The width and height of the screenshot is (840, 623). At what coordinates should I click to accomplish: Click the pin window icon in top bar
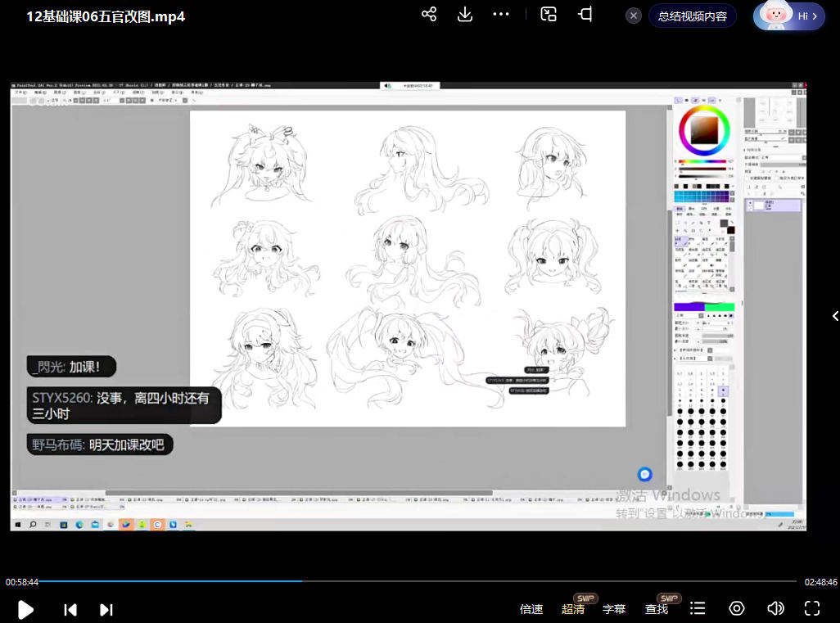(x=585, y=15)
